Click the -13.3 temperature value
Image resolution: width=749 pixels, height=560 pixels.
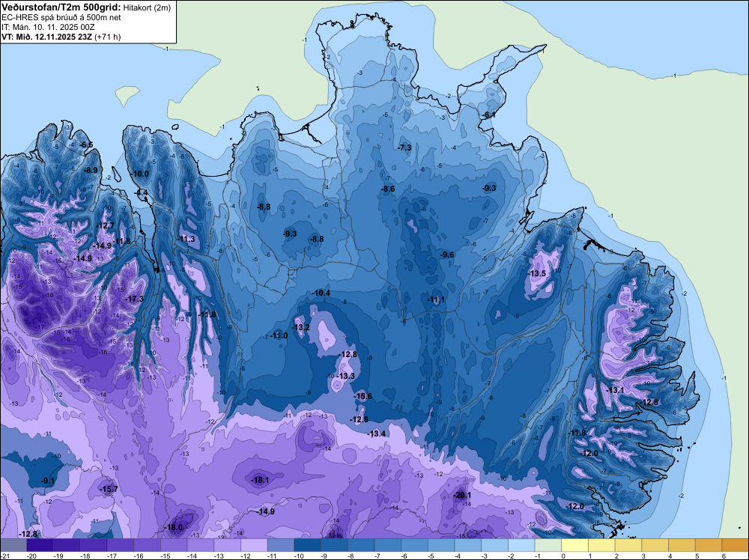346,376
